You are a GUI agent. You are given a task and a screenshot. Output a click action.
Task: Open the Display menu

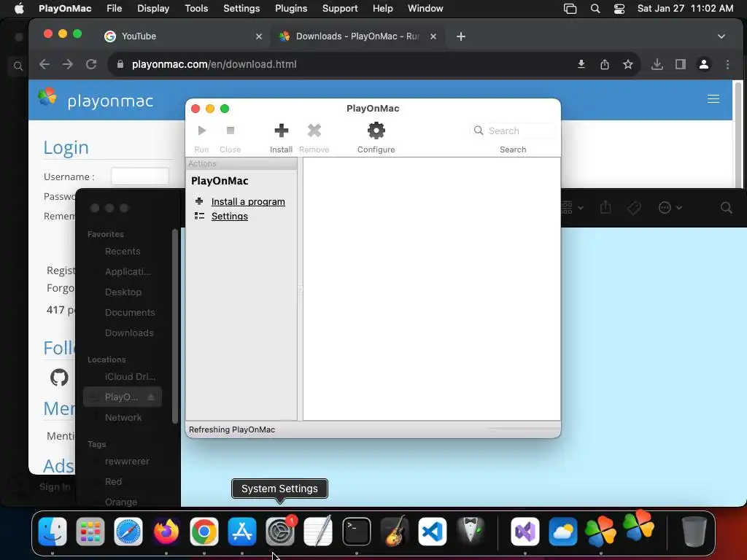153,9
